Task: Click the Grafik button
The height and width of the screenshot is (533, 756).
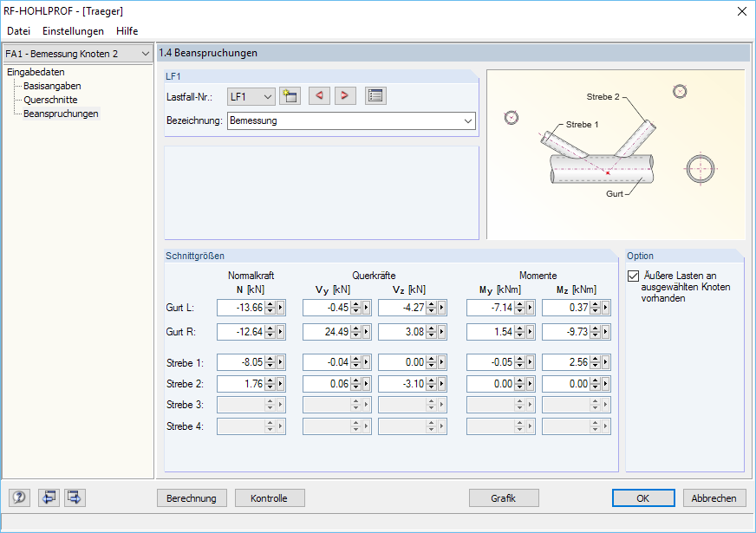Action: tap(504, 498)
